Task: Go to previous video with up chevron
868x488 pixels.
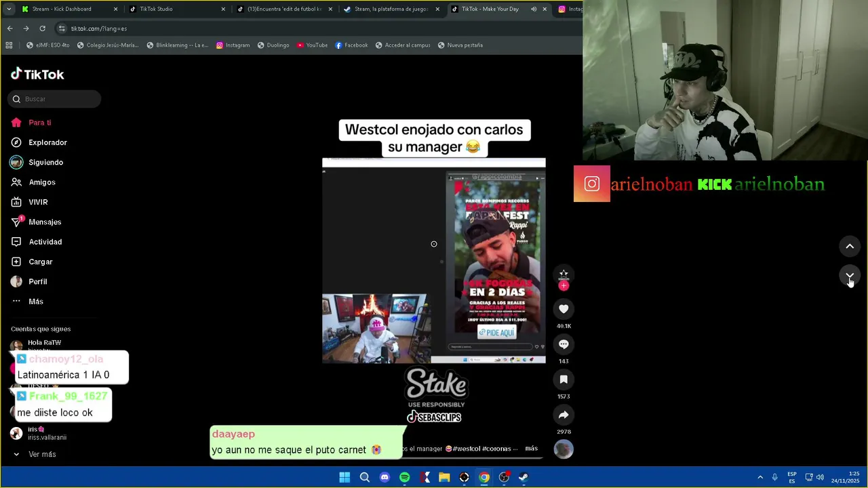Action: click(x=850, y=246)
